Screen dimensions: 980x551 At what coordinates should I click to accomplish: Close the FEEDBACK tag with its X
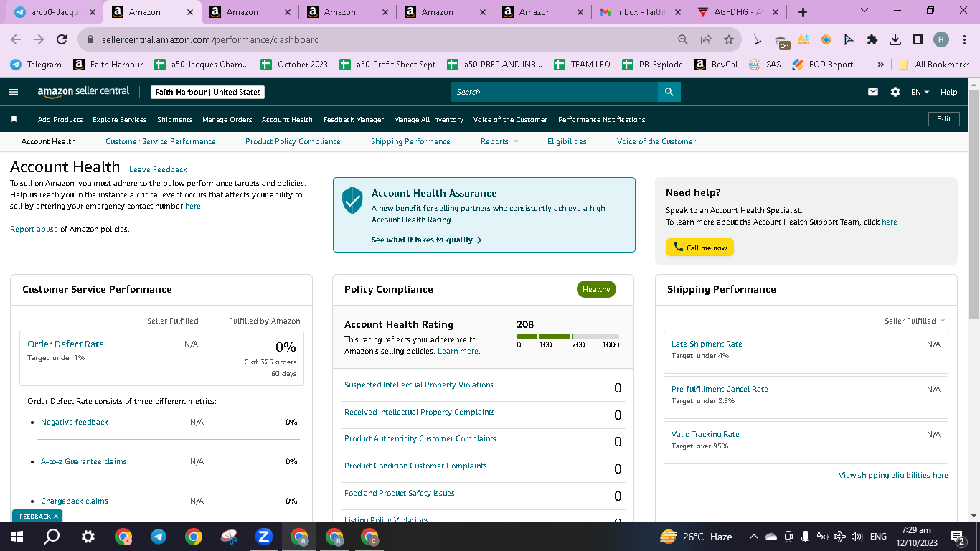pos(56,516)
